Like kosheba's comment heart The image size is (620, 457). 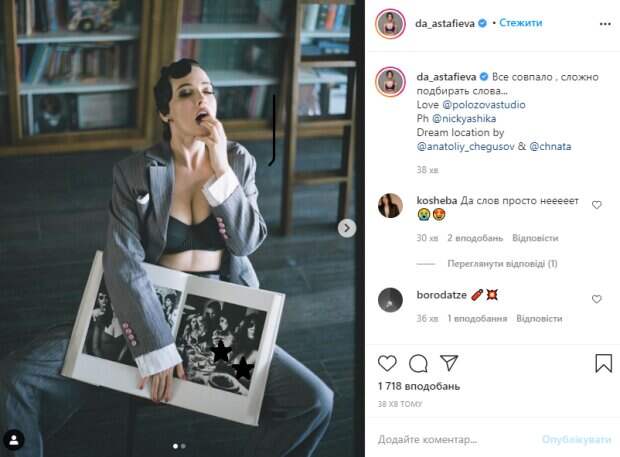596,205
